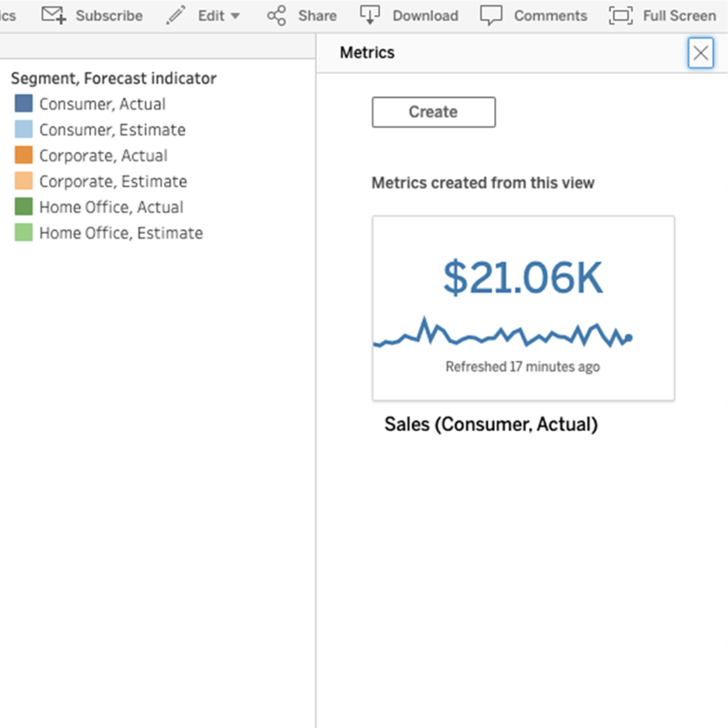Click the Download label in toolbar
The image size is (728, 728).
(425, 16)
